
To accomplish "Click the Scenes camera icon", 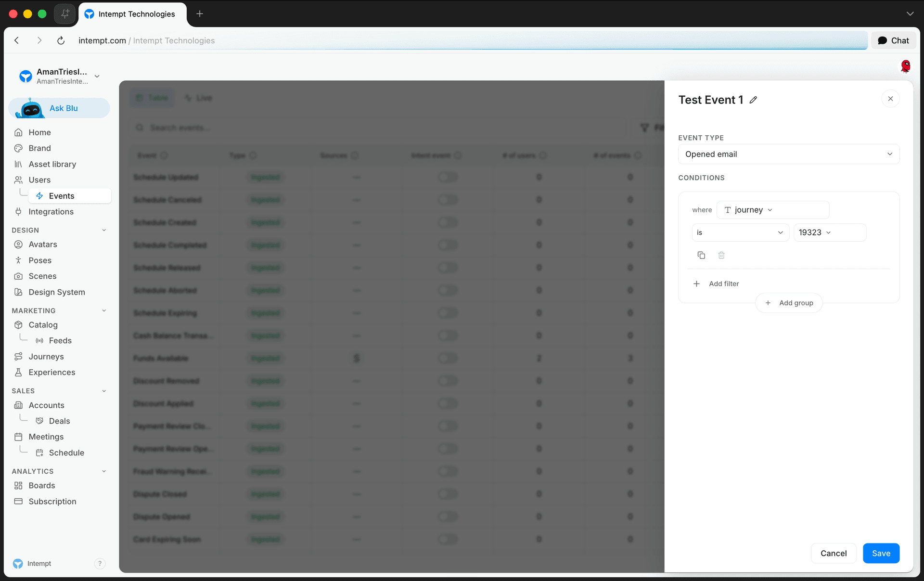I will 18,276.
